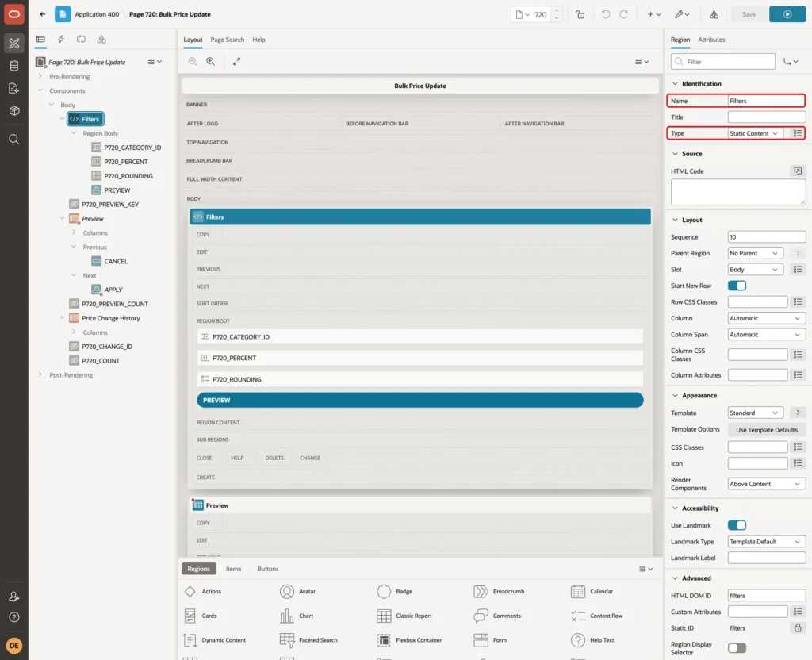Select CANCEL button in tree
812x660 pixels.
coord(116,261)
